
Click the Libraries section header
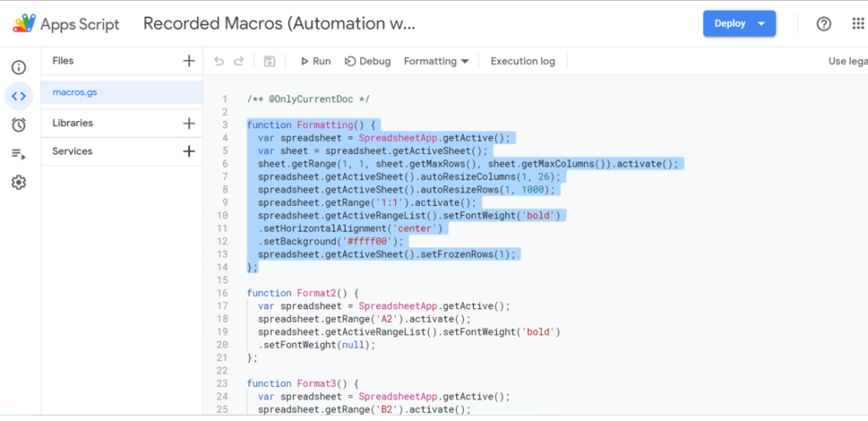[x=73, y=123]
